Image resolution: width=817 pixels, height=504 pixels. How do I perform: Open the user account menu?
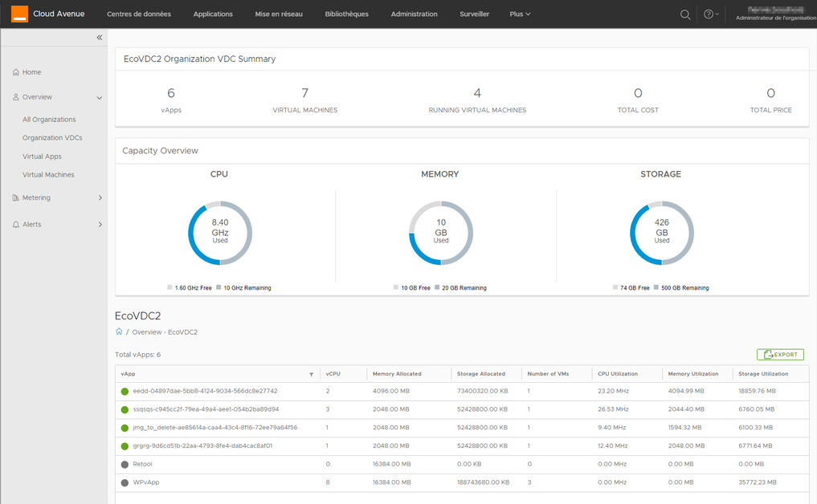click(x=776, y=14)
